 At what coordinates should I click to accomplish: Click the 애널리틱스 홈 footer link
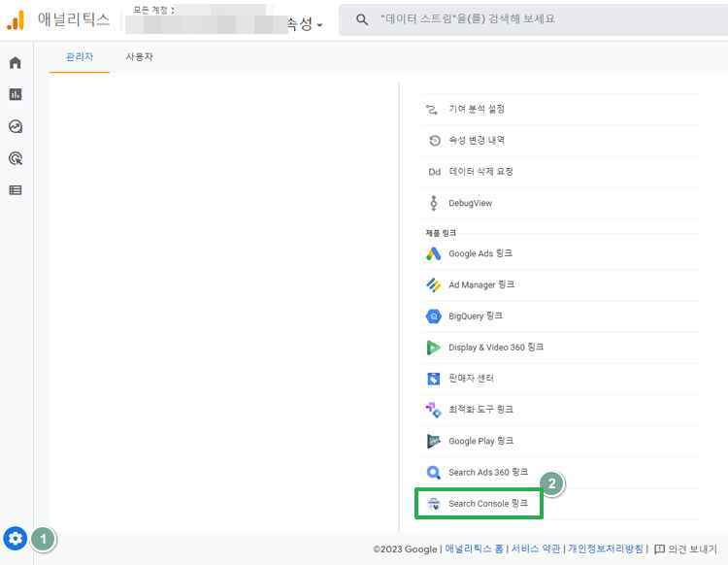coord(474,549)
